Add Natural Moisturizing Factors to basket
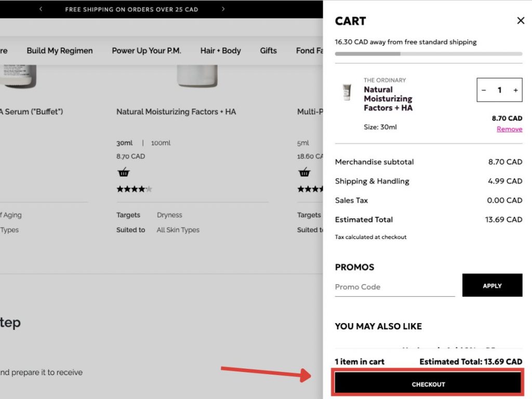This screenshot has width=532, height=399. pos(124,173)
